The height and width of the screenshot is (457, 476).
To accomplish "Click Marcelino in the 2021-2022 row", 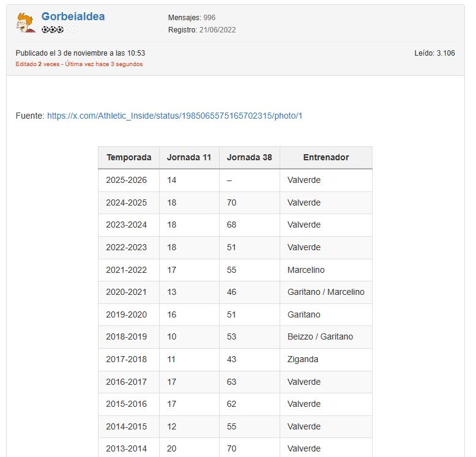I will click(306, 270).
